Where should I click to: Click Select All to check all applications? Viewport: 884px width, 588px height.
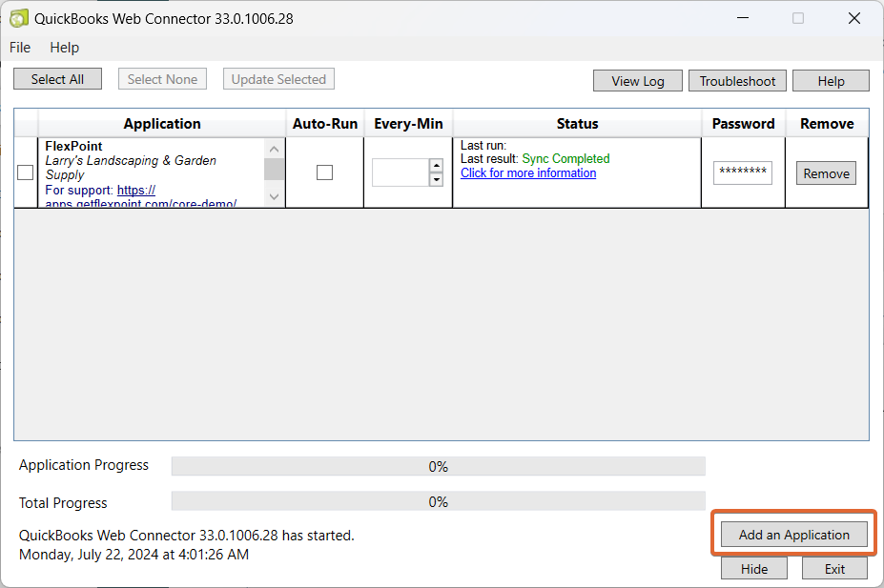click(57, 78)
